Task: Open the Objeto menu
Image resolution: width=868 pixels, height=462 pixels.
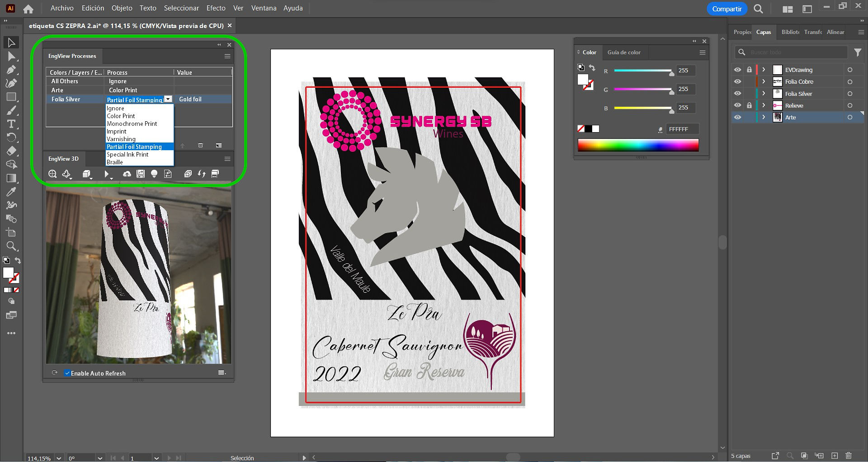Action: [x=122, y=8]
